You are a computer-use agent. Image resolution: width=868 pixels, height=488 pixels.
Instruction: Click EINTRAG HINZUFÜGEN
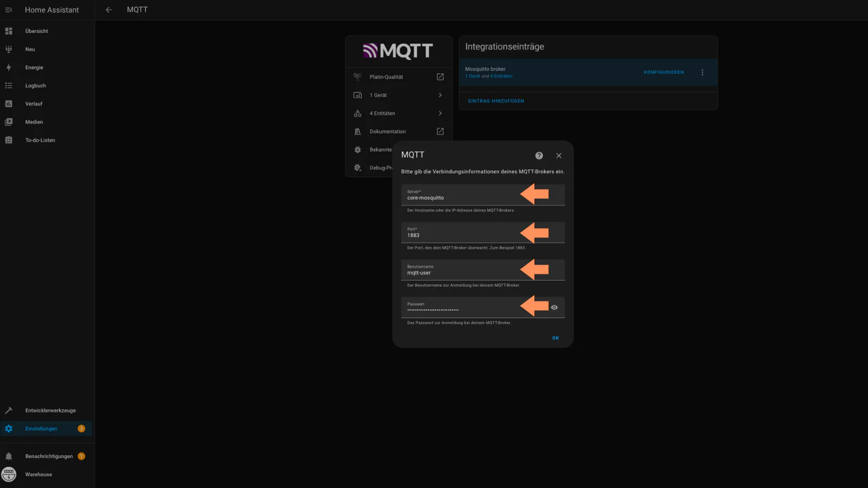496,101
